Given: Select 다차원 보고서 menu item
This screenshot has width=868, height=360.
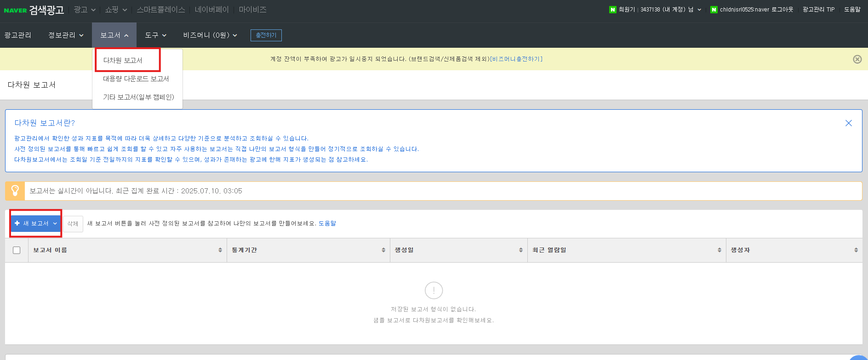Looking at the screenshot, I should point(123,60).
